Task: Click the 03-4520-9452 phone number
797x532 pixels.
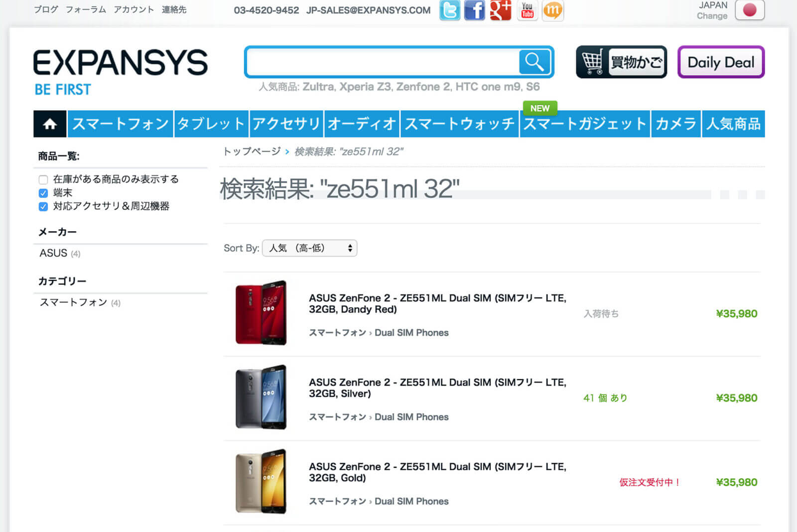Action: click(266, 10)
